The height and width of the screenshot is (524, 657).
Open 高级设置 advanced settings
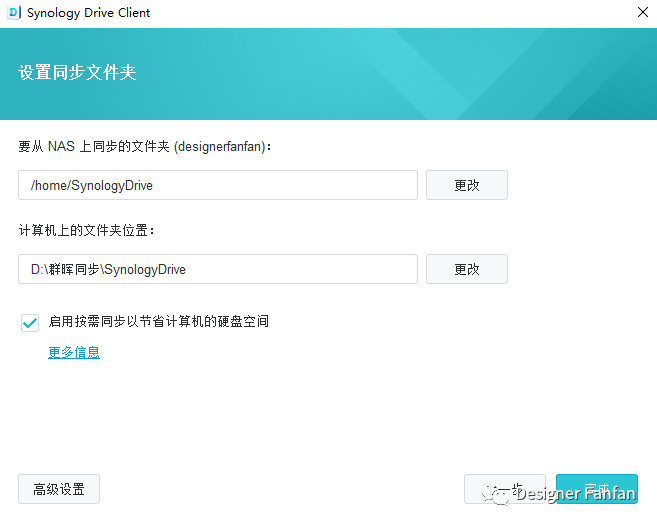click(59, 489)
